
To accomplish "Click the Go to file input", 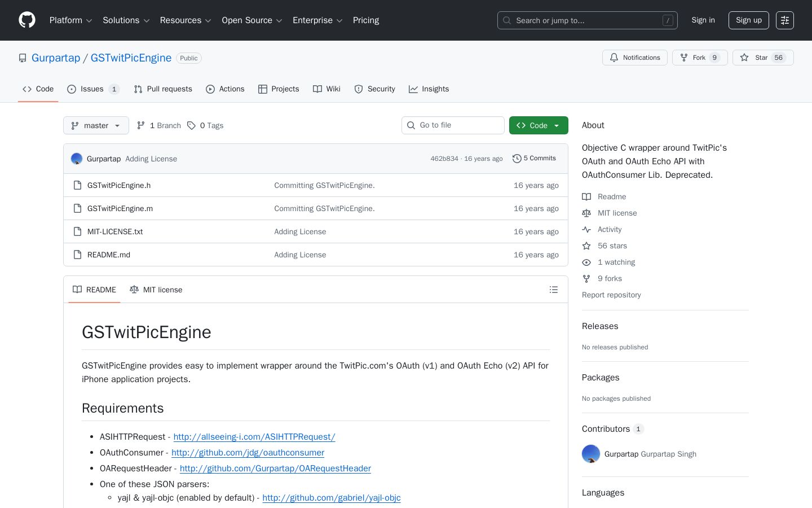I will click(x=453, y=125).
